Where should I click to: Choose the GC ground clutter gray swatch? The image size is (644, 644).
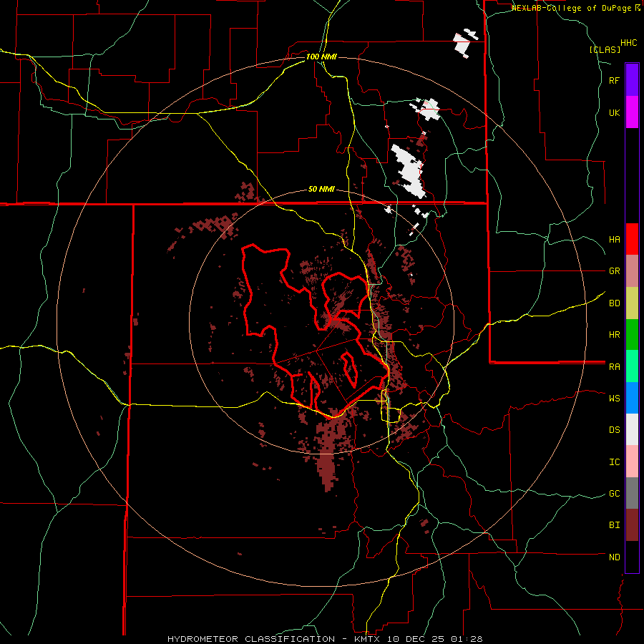[x=632, y=493]
